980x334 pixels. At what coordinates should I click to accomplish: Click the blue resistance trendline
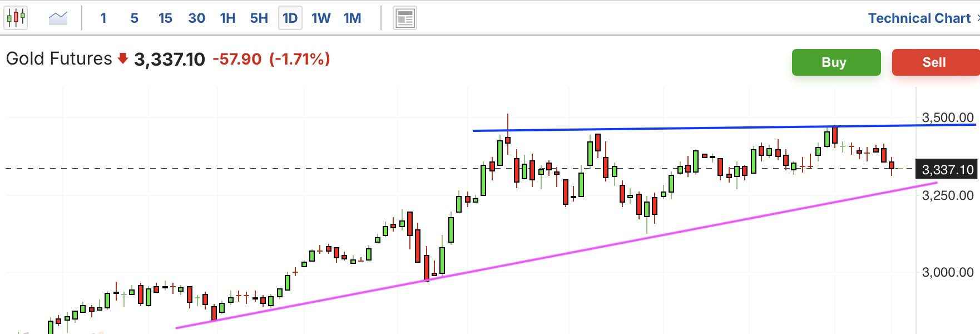[x=723, y=127]
